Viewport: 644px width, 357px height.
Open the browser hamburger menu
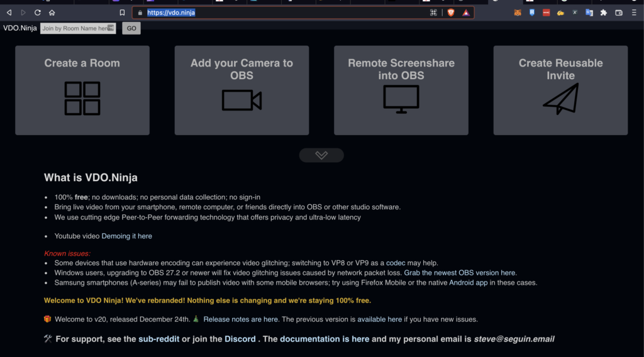(635, 13)
